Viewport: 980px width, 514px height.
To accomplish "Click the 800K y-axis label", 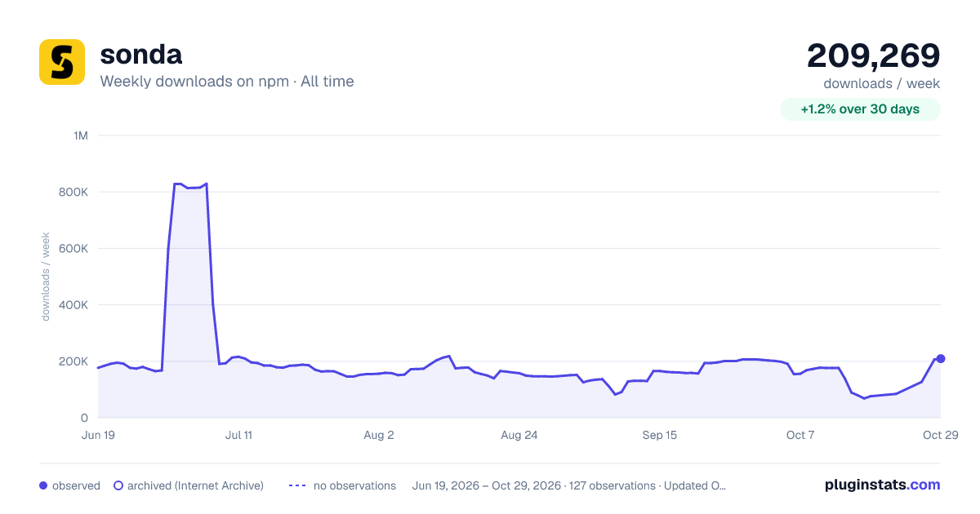I will (73, 192).
